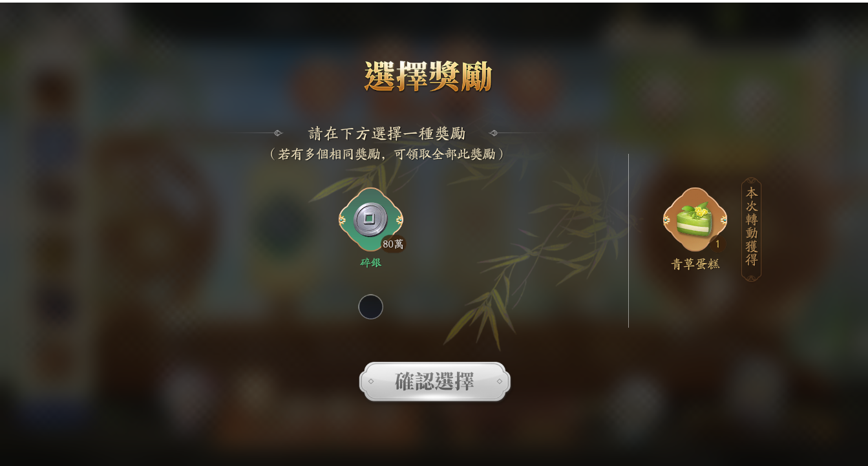The height and width of the screenshot is (466, 868).
Task: Open the vertical 本次轉動獲得 tab
Action: (x=751, y=229)
